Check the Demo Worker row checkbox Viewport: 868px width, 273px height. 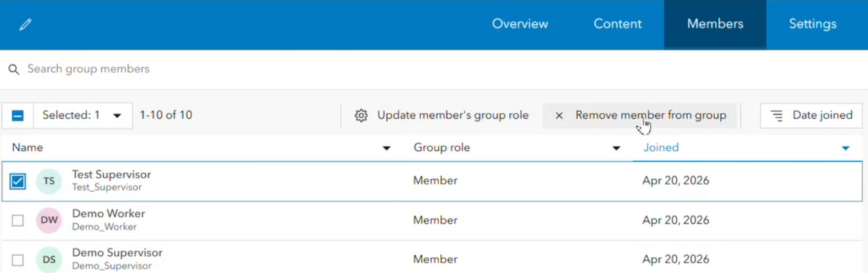click(x=18, y=221)
